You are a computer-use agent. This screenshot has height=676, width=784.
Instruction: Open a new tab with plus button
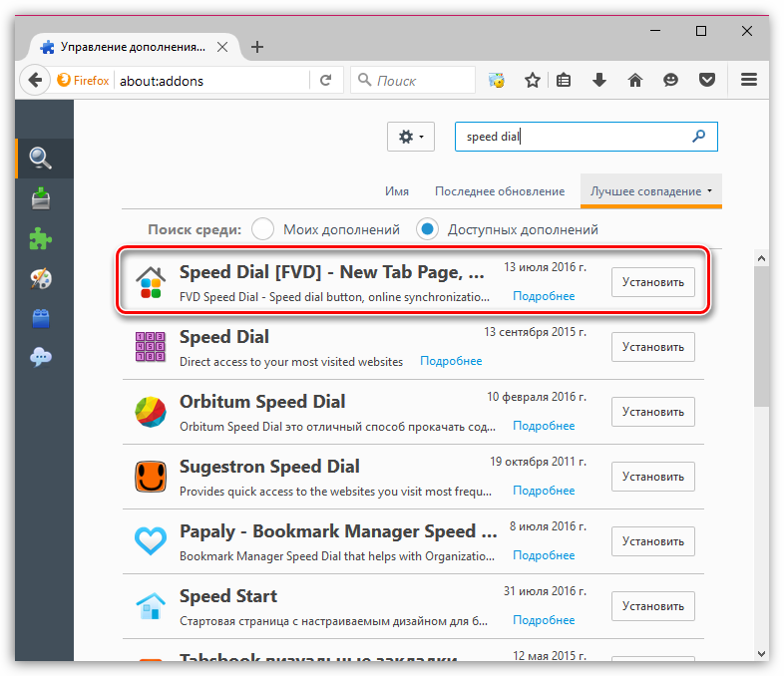pos(257,47)
